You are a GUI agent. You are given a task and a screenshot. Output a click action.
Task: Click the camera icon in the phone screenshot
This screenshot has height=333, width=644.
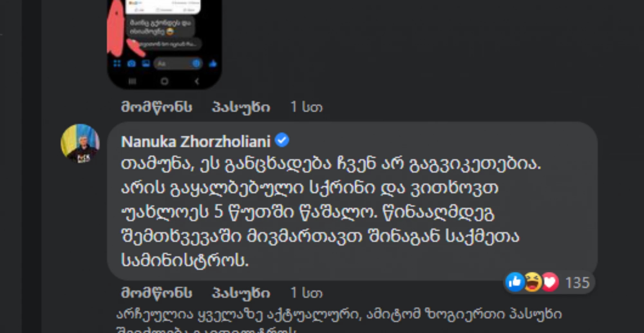click(131, 63)
